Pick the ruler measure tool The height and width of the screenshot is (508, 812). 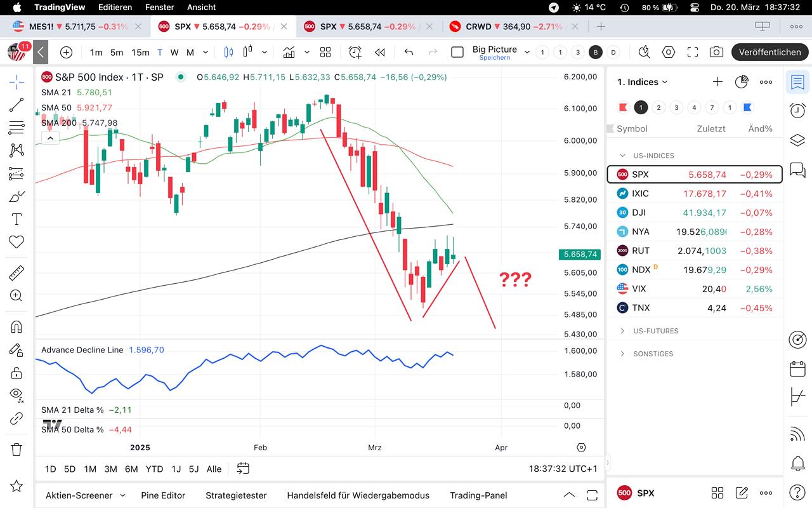click(16, 273)
